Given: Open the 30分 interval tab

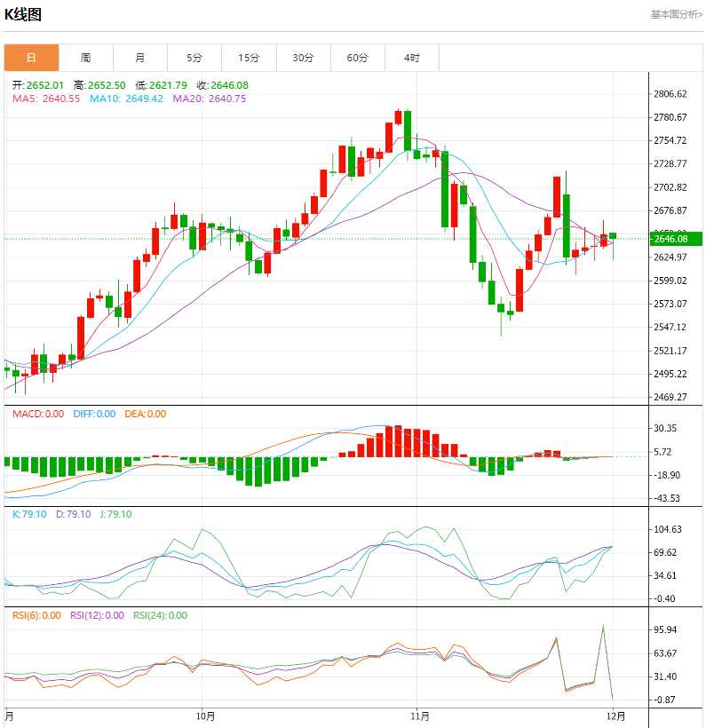Looking at the screenshot, I should coord(303,58).
